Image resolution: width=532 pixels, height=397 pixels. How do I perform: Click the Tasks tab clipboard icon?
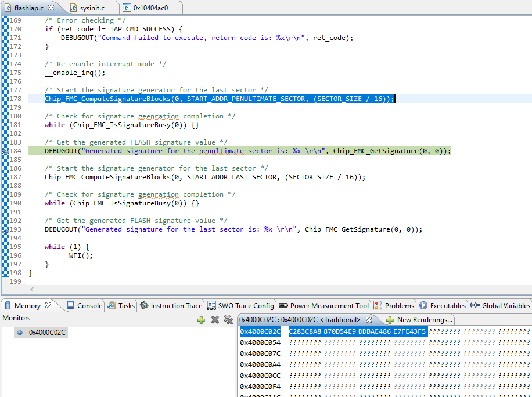pos(111,305)
